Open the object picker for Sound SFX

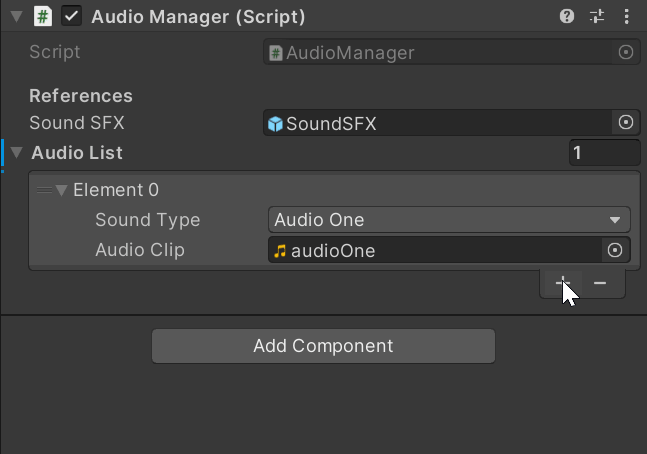click(x=626, y=122)
